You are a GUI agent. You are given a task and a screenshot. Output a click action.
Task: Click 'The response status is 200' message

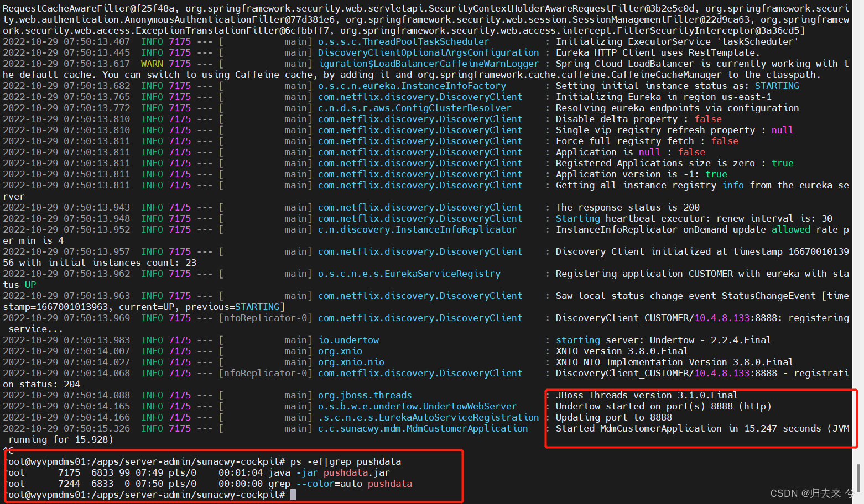[x=627, y=208]
